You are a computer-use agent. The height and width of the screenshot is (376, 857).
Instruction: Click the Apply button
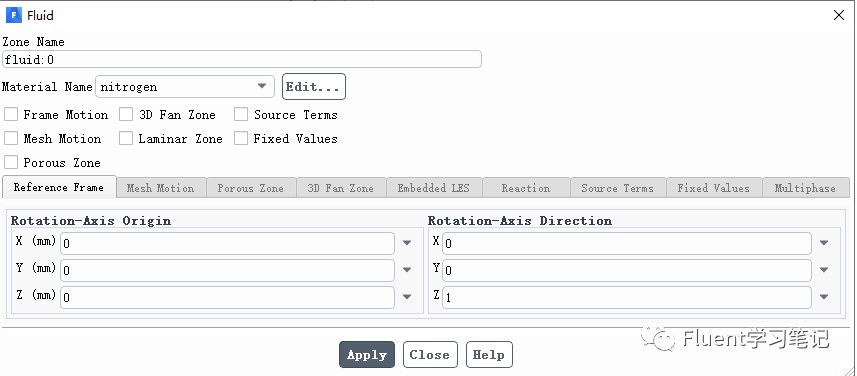(367, 355)
